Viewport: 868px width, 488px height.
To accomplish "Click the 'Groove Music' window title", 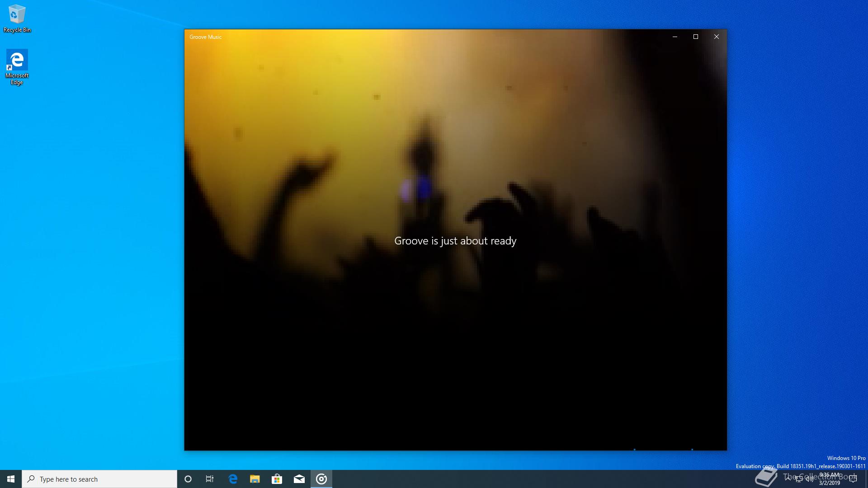I will pos(206,37).
